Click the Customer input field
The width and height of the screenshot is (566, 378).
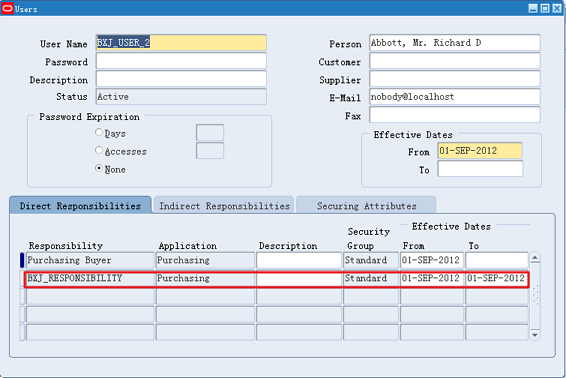(x=455, y=61)
